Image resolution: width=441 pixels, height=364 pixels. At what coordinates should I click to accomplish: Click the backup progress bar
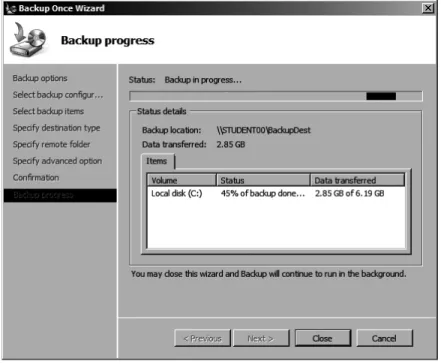click(276, 96)
